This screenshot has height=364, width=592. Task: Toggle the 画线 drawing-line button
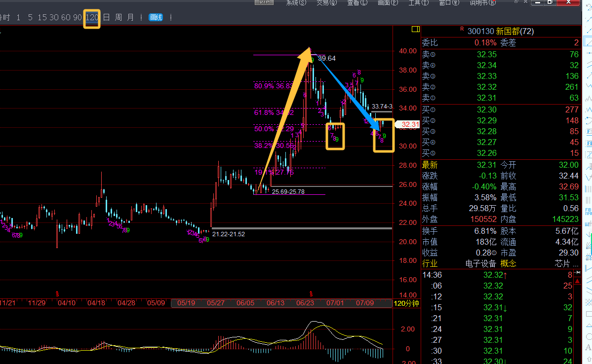pos(156,17)
